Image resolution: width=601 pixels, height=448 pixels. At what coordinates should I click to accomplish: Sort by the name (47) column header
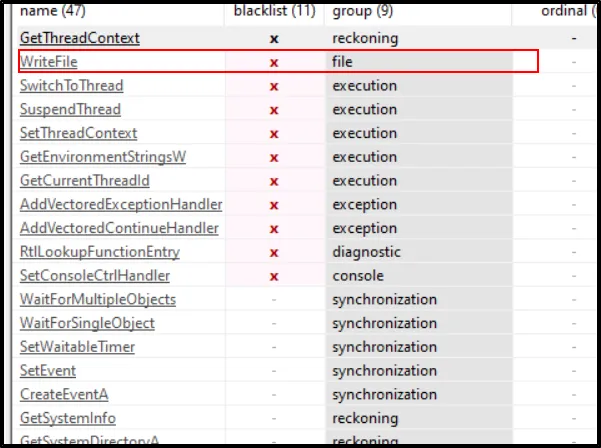tap(54, 12)
